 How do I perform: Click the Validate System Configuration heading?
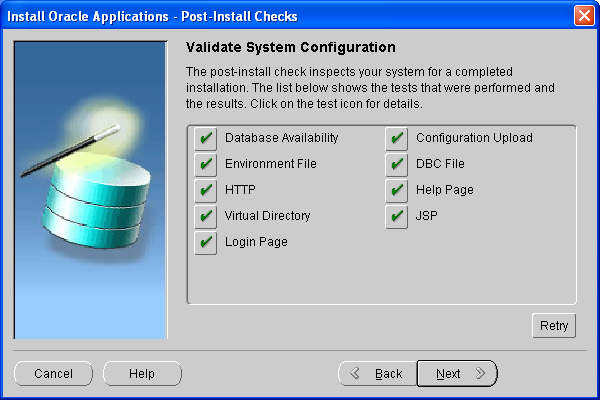[291, 47]
